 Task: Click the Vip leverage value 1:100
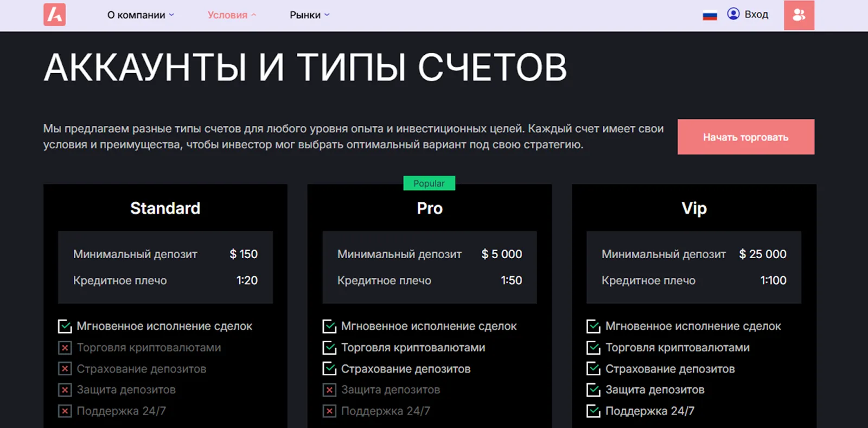[x=773, y=280]
